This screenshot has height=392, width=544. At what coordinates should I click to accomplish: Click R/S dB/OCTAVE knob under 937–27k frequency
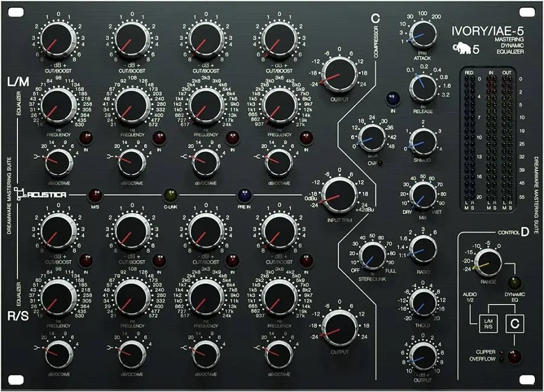click(279, 354)
